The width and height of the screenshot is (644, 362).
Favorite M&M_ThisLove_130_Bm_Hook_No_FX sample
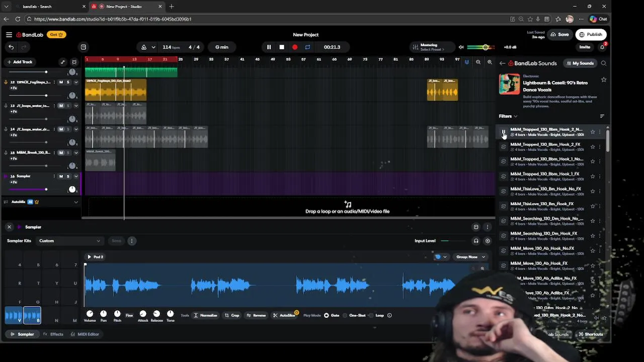(x=593, y=191)
